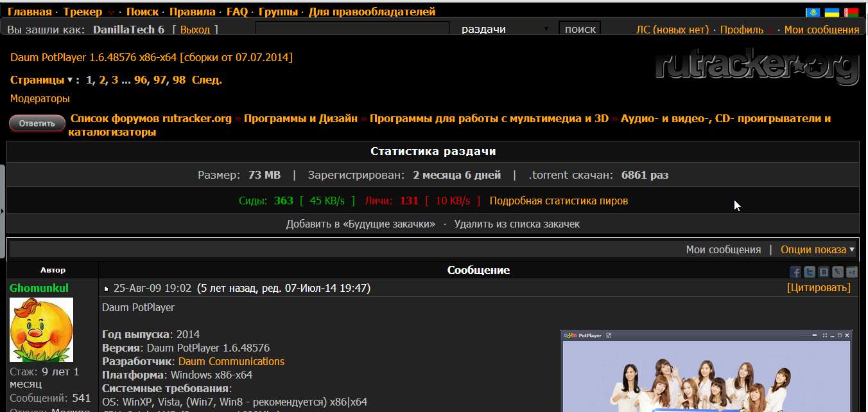Click the small post icon before 25-Авг-09 date
This screenshot has height=412, width=868.
pyautogui.click(x=107, y=289)
